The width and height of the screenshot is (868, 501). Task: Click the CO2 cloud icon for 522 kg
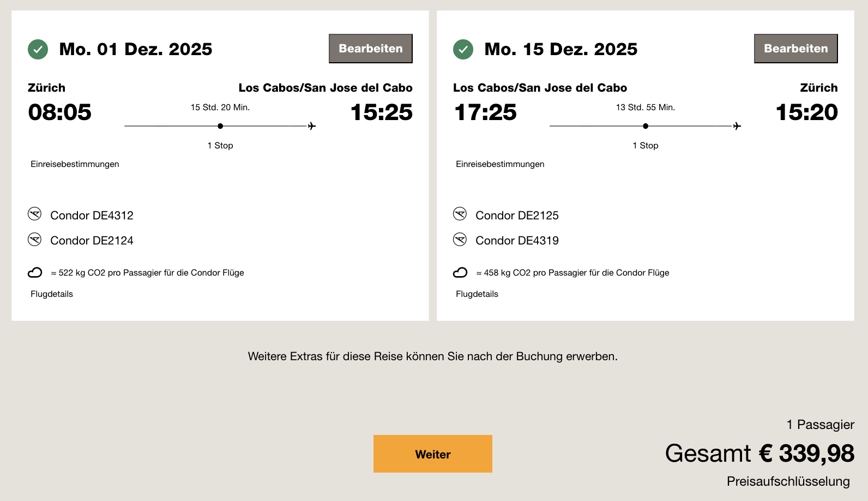pyautogui.click(x=35, y=272)
